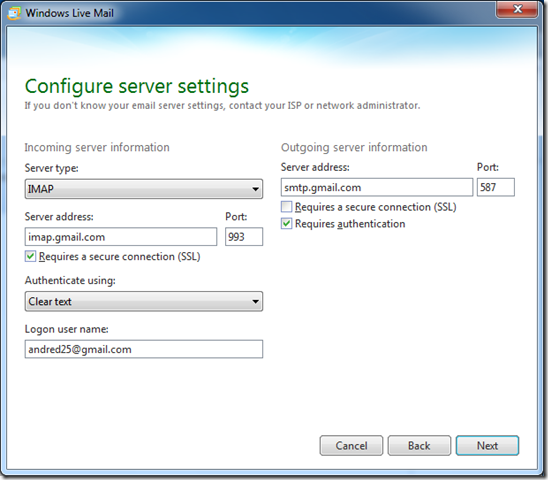
Task: Click the outgoing server address field smtp.gmail.com
Action: click(377, 187)
